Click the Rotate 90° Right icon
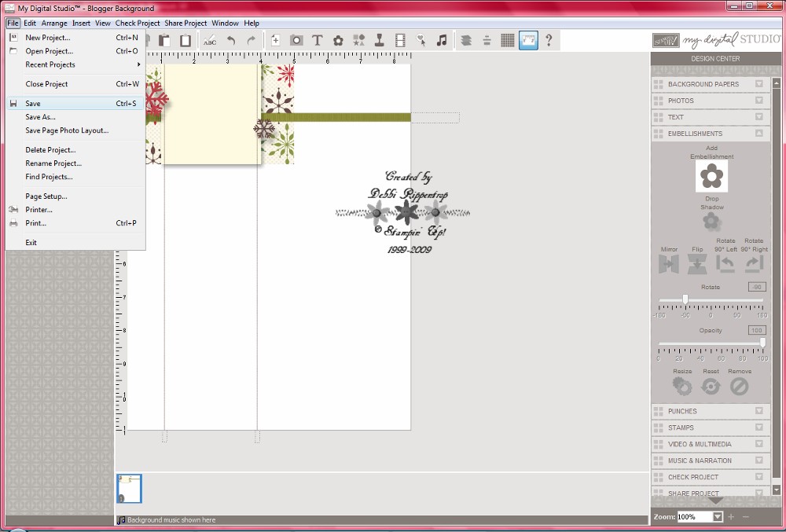The width and height of the screenshot is (786, 532). pos(754,264)
